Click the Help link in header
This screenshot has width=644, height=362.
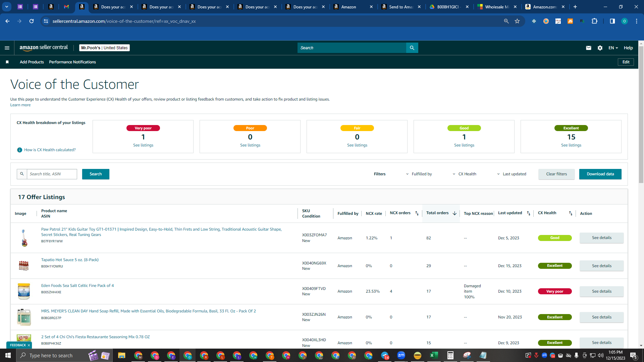coord(628,48)
